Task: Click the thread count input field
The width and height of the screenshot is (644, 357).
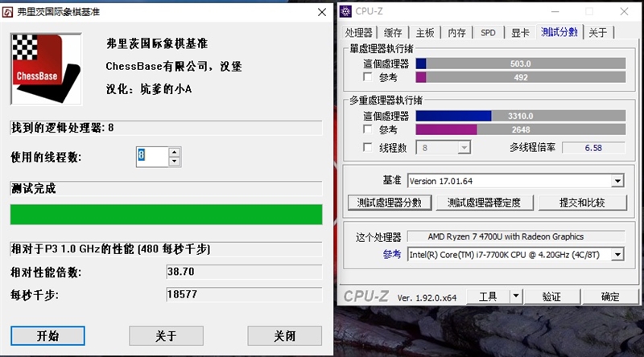Action: click(x=152, y=157)
